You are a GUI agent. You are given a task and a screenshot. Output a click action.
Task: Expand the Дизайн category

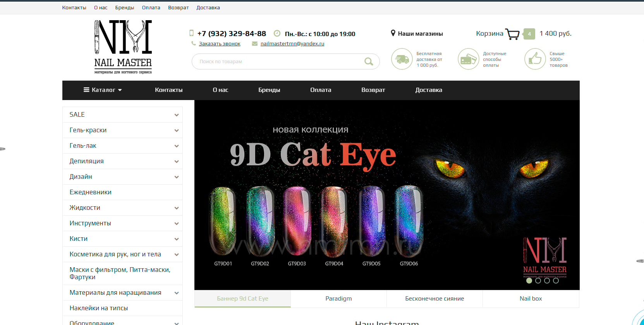click(x=177, y=177)
